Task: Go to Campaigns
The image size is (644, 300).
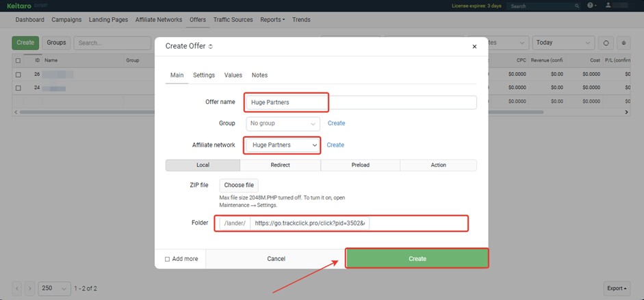Action: click(x=66, y=20)
